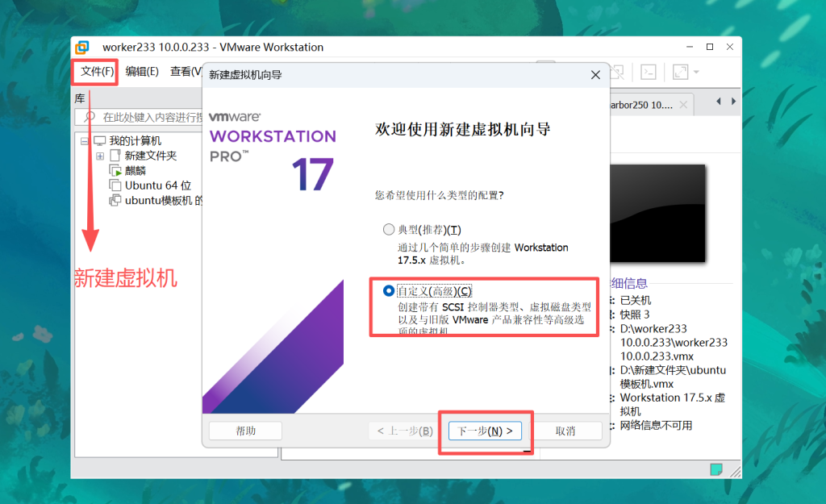
Task: Collapse the 我的计算机 tree node
Action: coord(85,141)
